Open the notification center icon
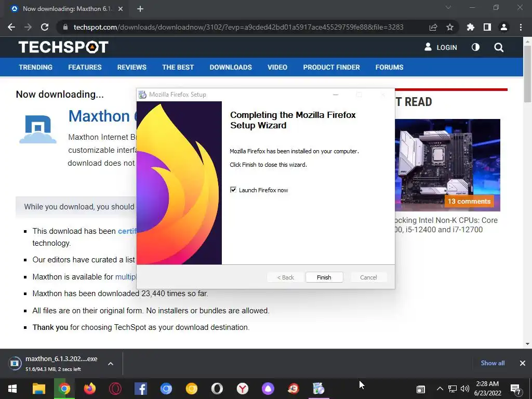 (x=516, y=390)
